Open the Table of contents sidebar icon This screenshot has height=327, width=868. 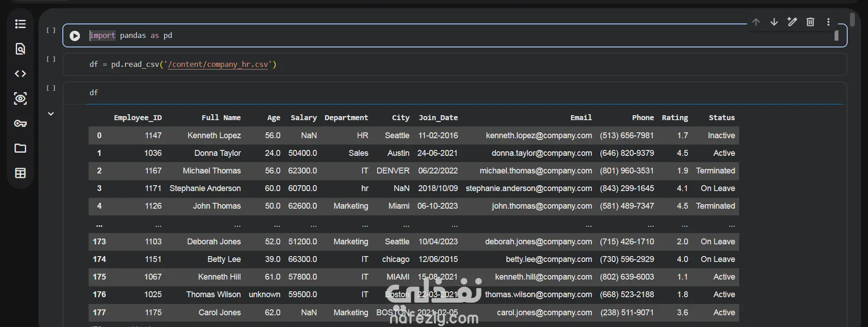click(x=20, y=24)
